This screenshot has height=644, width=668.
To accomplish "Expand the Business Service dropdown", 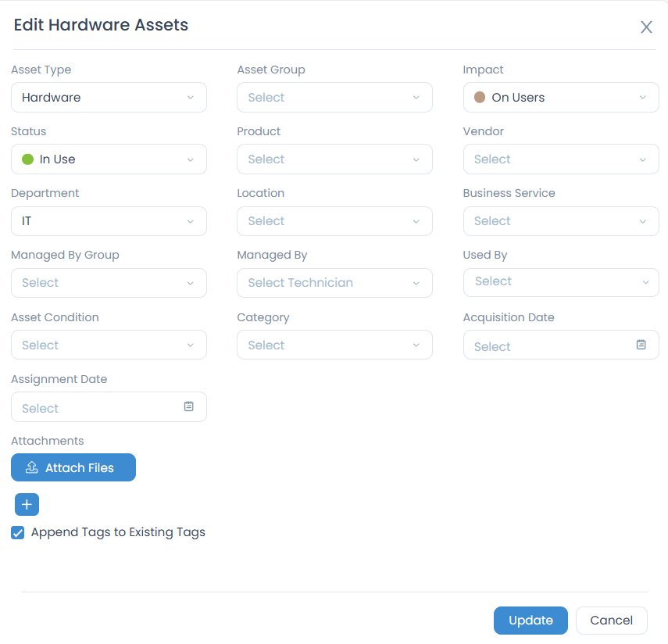I will (560, 221).
